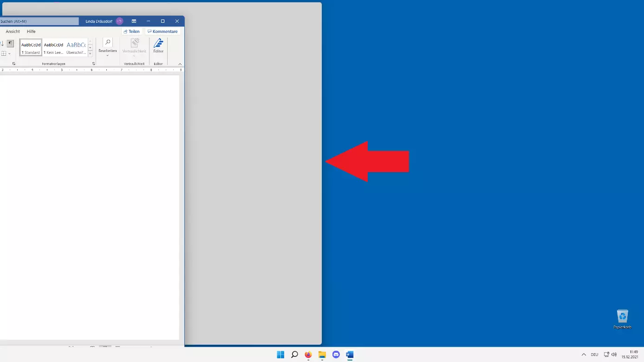Click the Suchen search box
644x362 pixels.
pyautogui.click(x=39, y=21)
